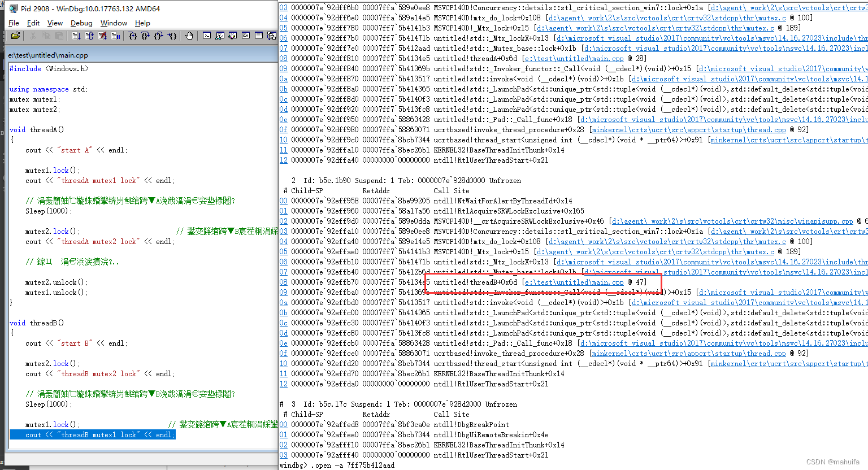Open the File menu
The height and width of the screenshot is (470, 868).
(x=14, y=23)
